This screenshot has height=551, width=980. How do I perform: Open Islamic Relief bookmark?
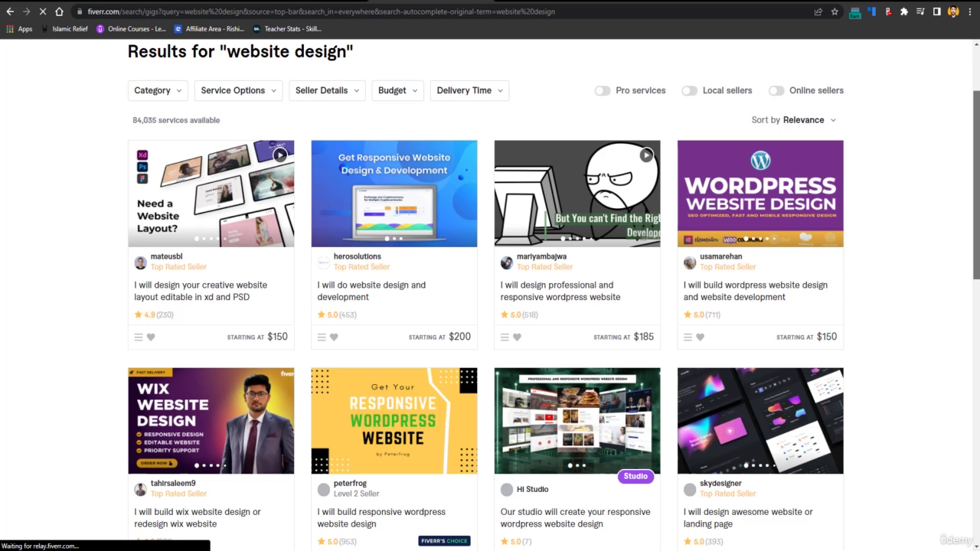(65, 29)
